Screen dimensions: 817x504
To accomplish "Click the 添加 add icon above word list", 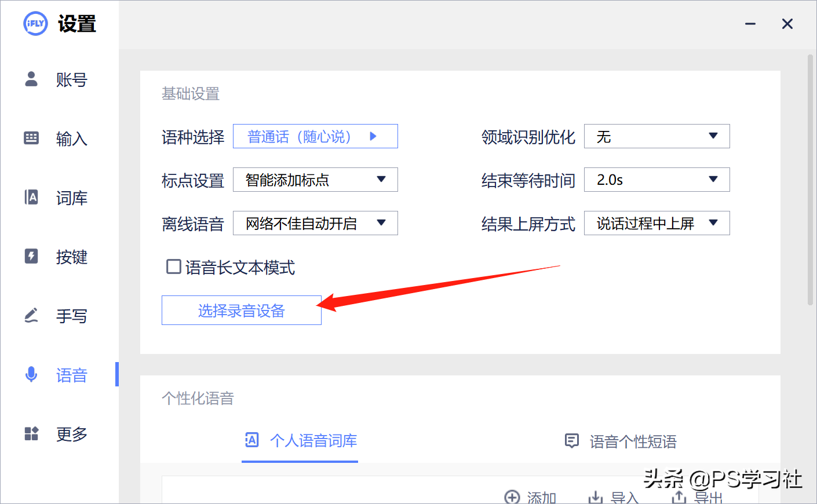I will click(512, 496).
